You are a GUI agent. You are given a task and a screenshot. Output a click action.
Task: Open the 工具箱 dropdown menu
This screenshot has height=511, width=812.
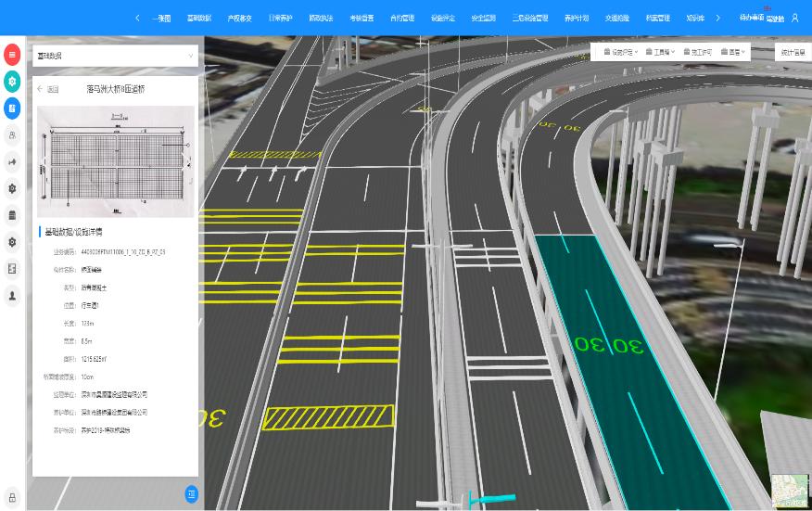[660, 53]
